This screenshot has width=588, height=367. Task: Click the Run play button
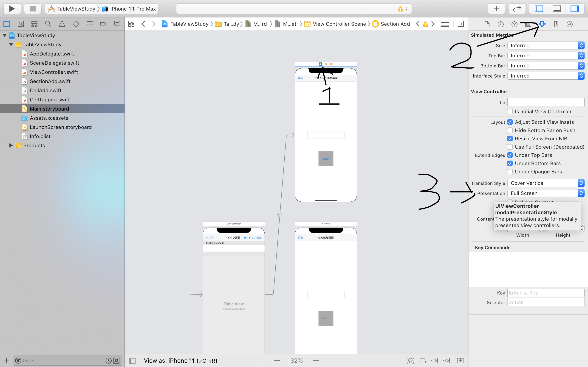(12, 9)
